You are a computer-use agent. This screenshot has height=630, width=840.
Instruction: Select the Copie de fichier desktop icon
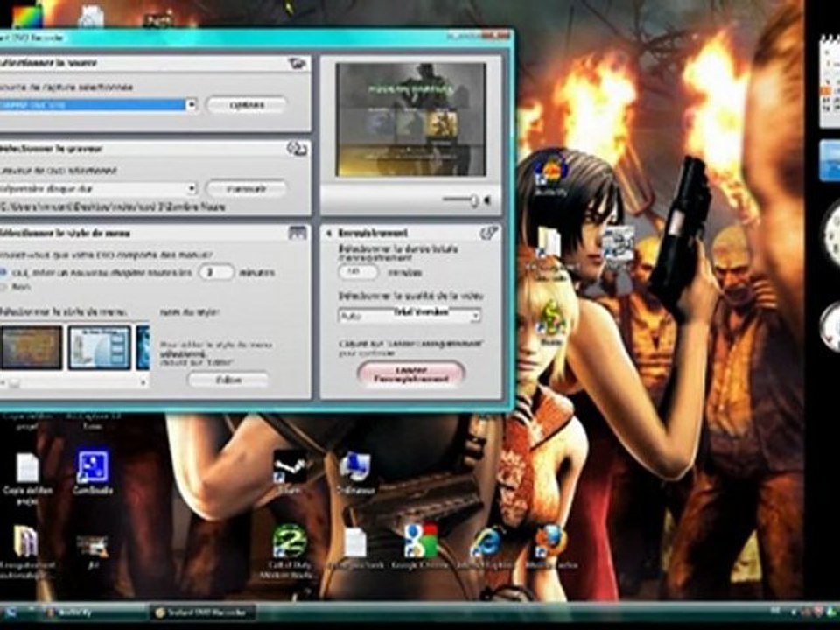pos(27,478)
